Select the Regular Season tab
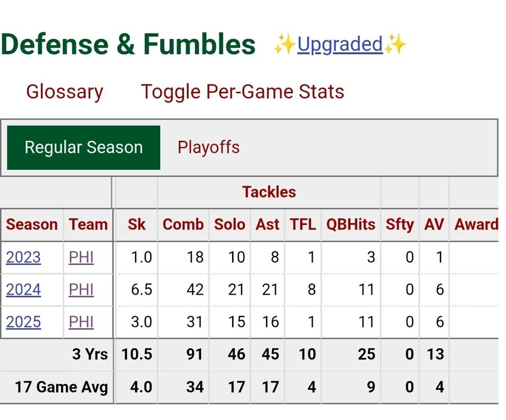This screenshot has width=506, height=420. [x=83, y=148]
